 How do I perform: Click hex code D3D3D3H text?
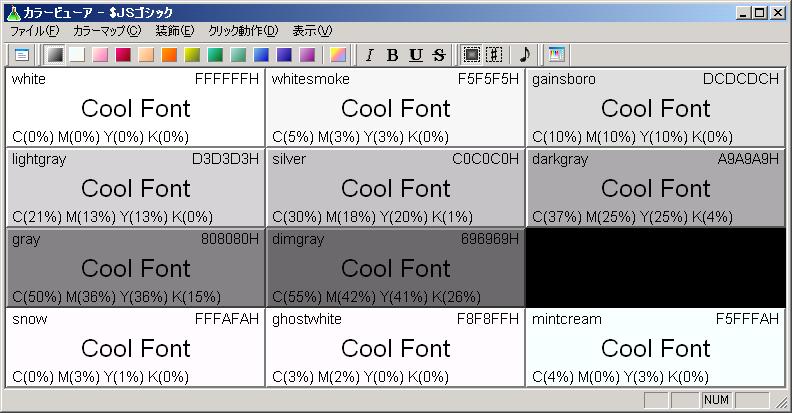click(x=225, y=159)
